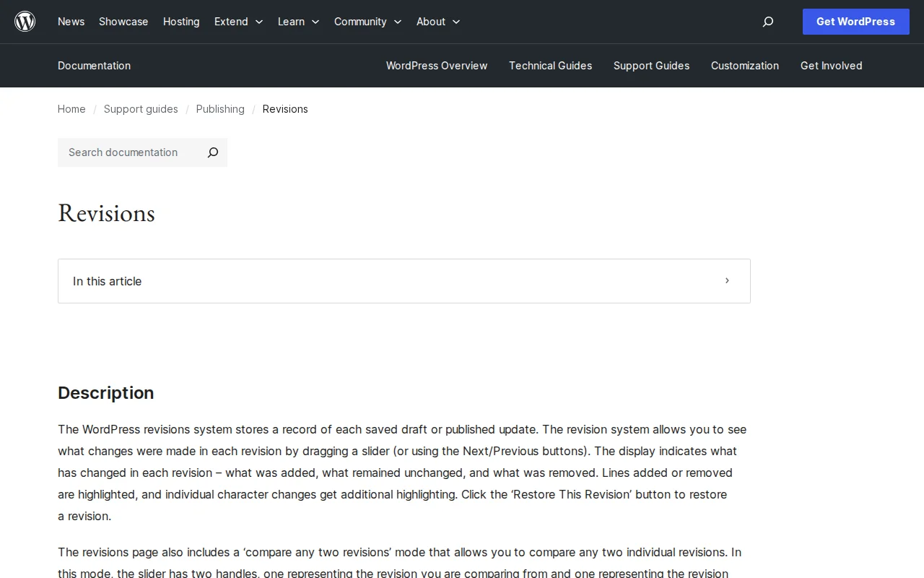Expand the Learn navigation dropdown
924x578 pixels.
coord(298,22)
